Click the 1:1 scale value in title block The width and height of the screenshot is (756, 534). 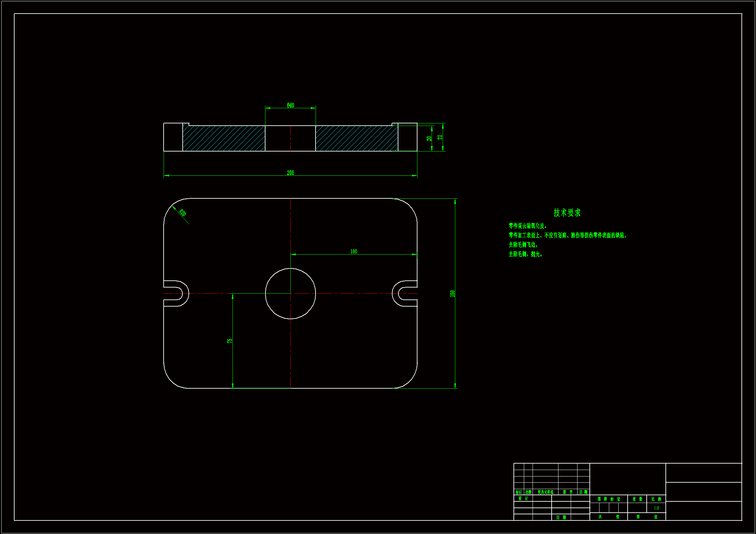656,508
